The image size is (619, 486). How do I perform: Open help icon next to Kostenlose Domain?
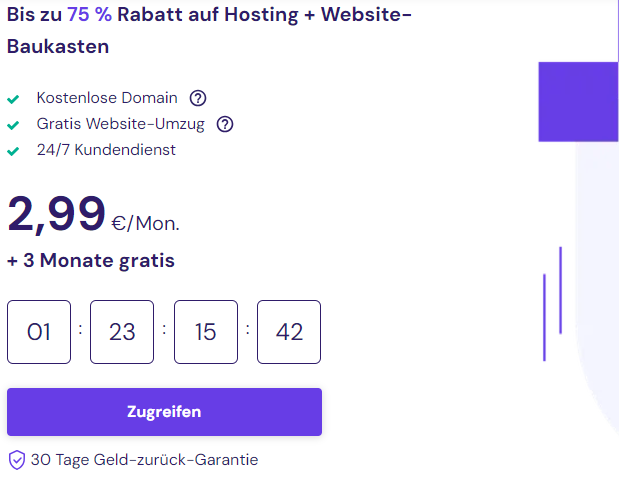pos(198,98)
